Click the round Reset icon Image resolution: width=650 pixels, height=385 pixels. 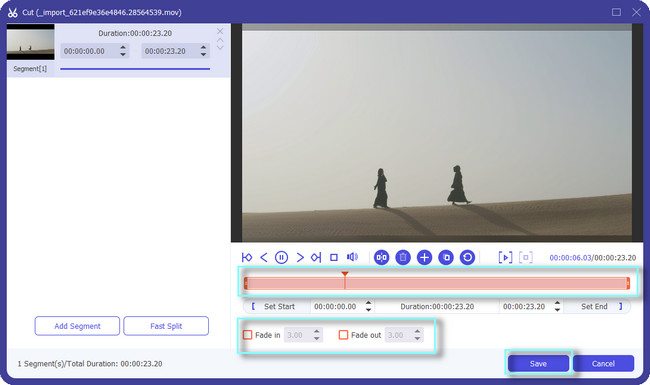(x=467, y=257)
